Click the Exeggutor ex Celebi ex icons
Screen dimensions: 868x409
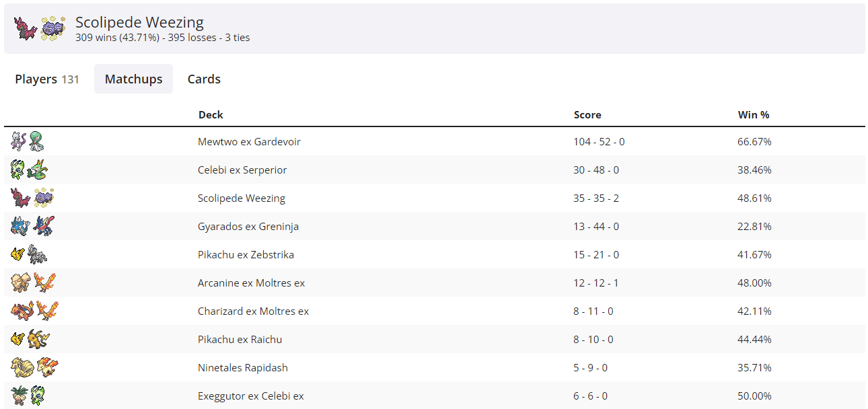(x=28, y=396)
